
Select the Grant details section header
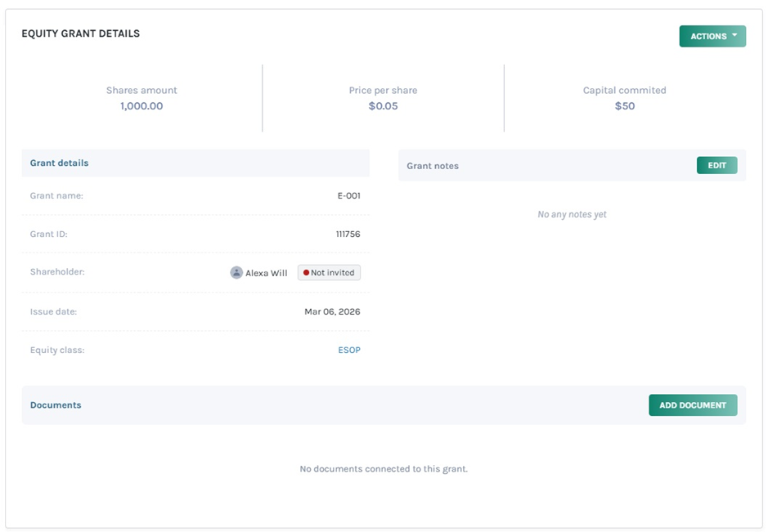[59, 163]
